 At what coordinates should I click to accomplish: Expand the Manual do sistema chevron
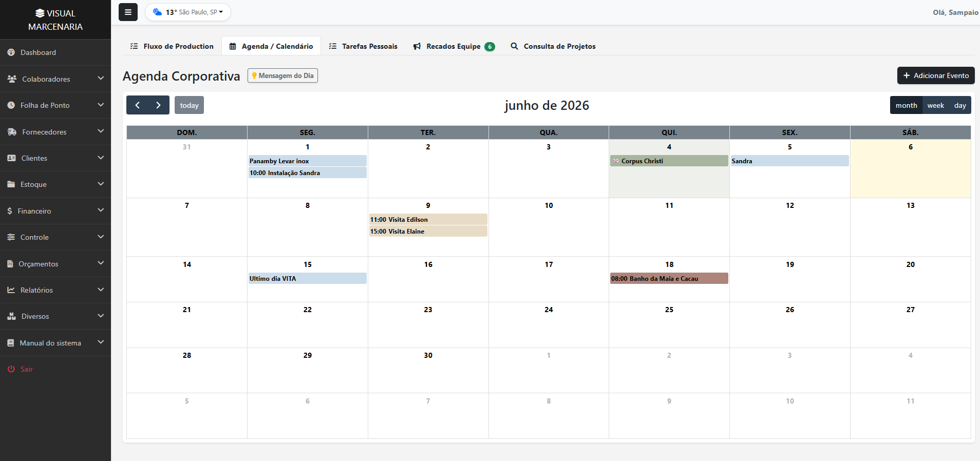101,342
